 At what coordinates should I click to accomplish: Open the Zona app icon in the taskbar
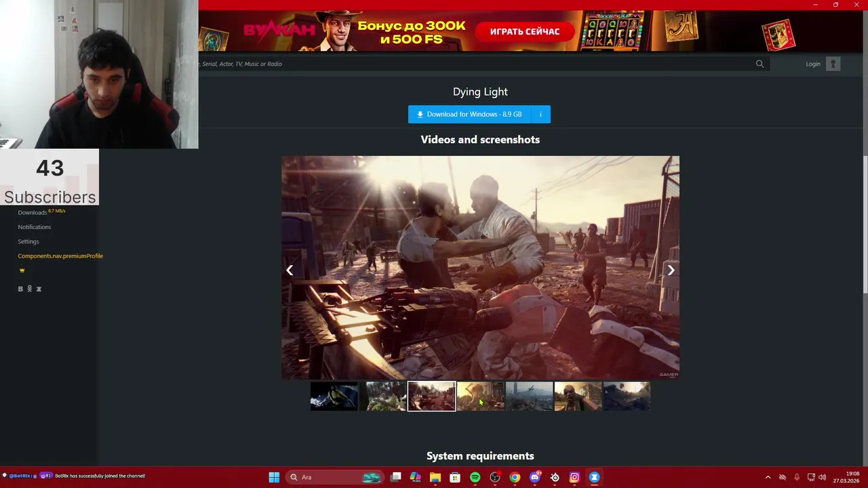click(594, 477)
